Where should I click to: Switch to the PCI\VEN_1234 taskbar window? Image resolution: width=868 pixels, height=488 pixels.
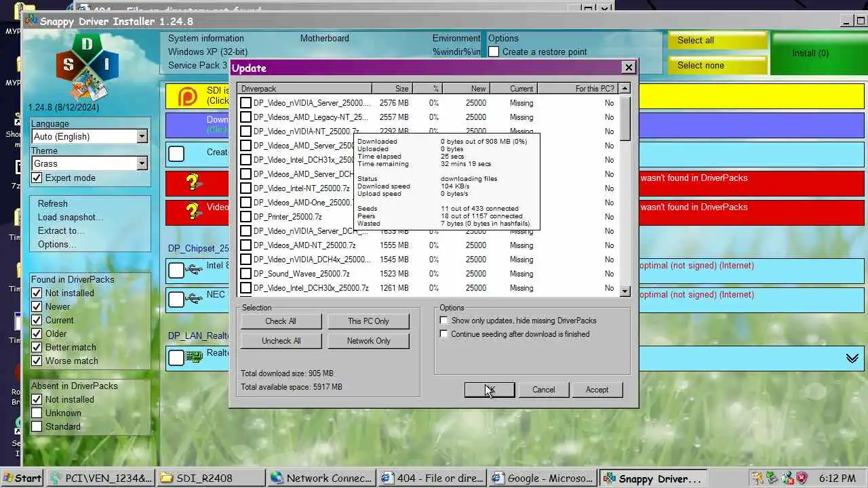[x=101, y=478]
